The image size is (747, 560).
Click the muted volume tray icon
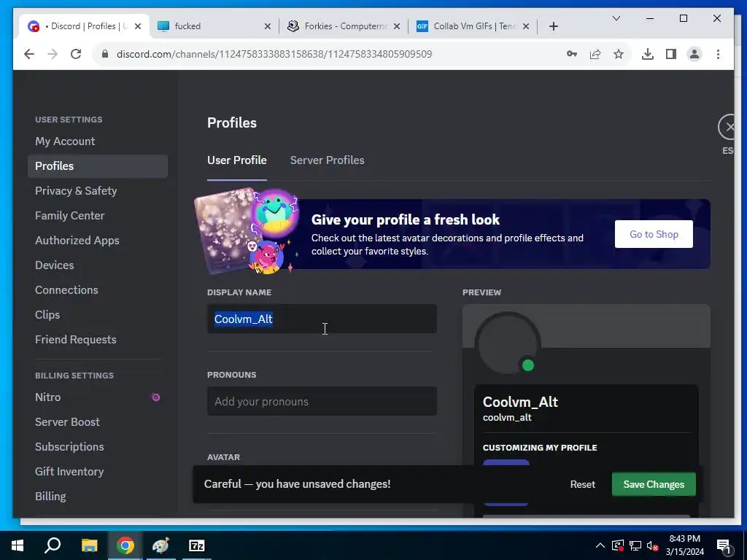pyautogui.click(x=653, y=545)
